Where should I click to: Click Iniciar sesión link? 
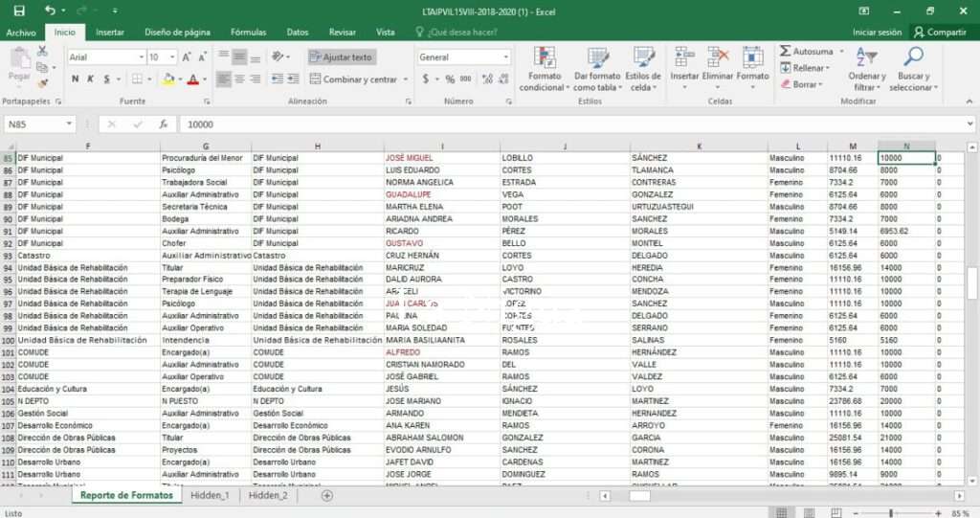point(878,32)
